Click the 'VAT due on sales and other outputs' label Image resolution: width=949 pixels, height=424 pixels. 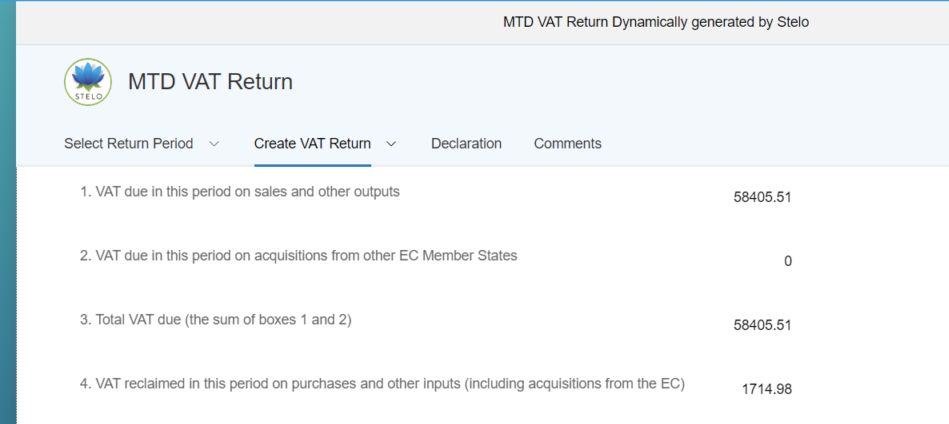point(240,192)
